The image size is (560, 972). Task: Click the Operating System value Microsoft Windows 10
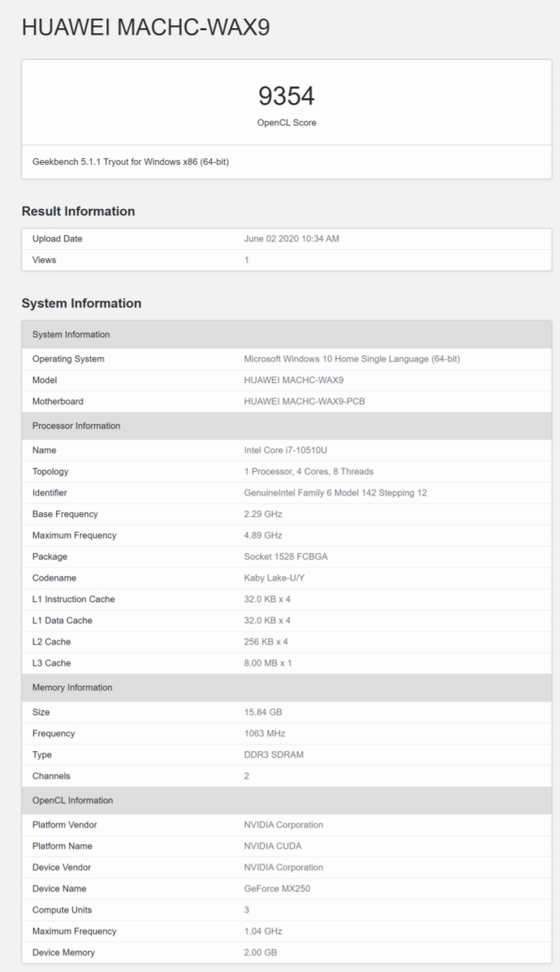click(x=352, y=359)
